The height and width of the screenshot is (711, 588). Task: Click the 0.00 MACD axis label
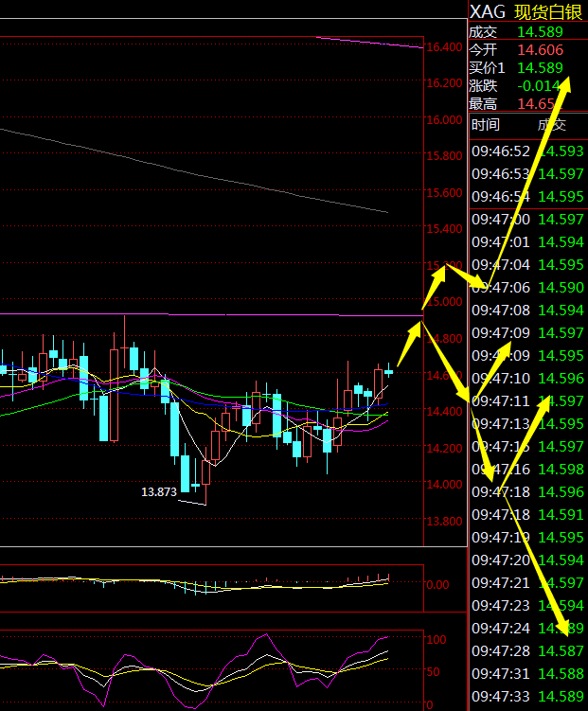pyautogui.click(x=437, y=585)
